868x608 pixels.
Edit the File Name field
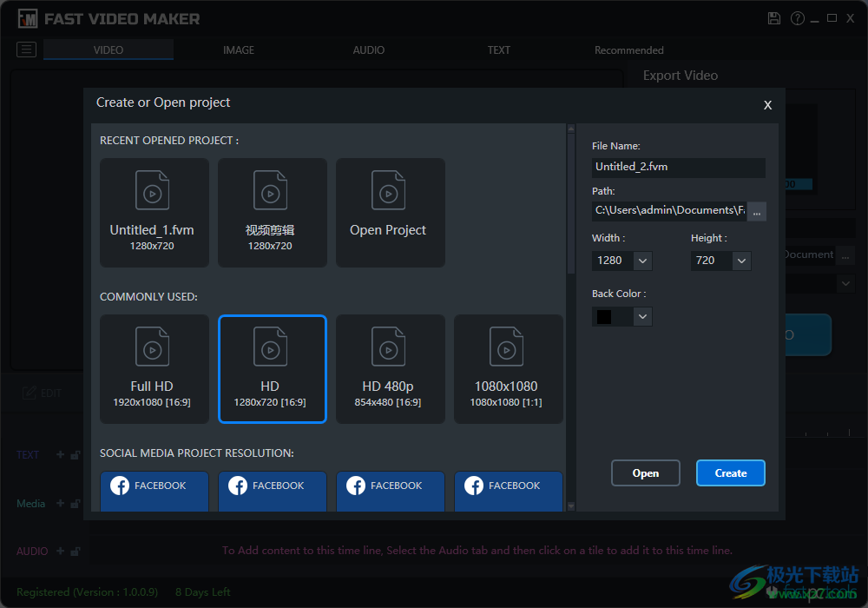tap(678, 168)
